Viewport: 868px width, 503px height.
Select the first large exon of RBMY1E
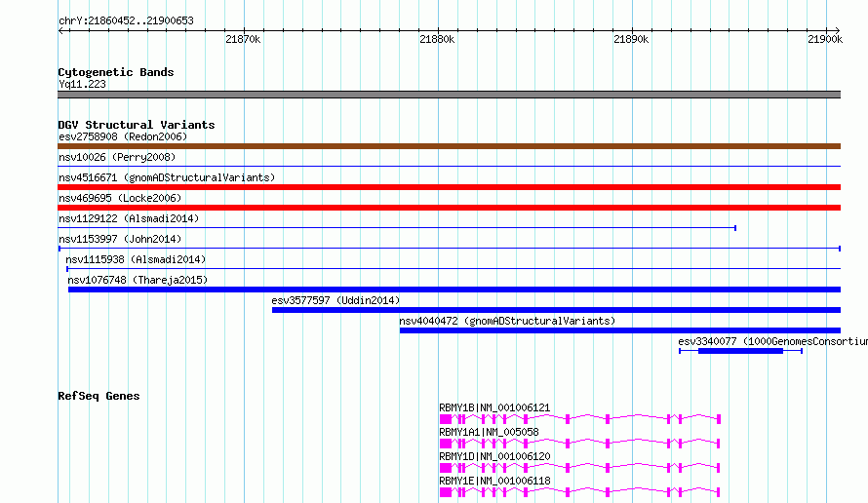pos(446,492)
